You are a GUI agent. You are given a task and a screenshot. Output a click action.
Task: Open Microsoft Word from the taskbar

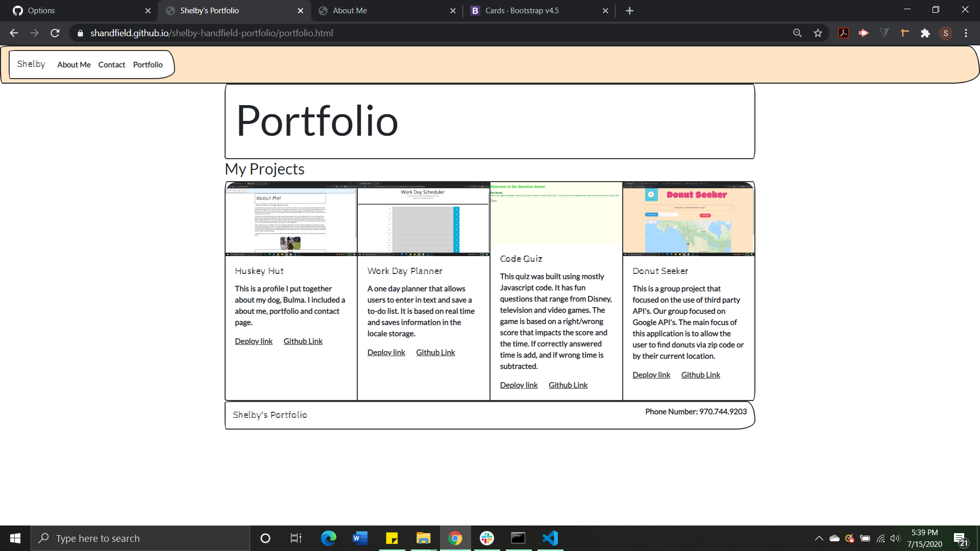[x=360, y=538]
